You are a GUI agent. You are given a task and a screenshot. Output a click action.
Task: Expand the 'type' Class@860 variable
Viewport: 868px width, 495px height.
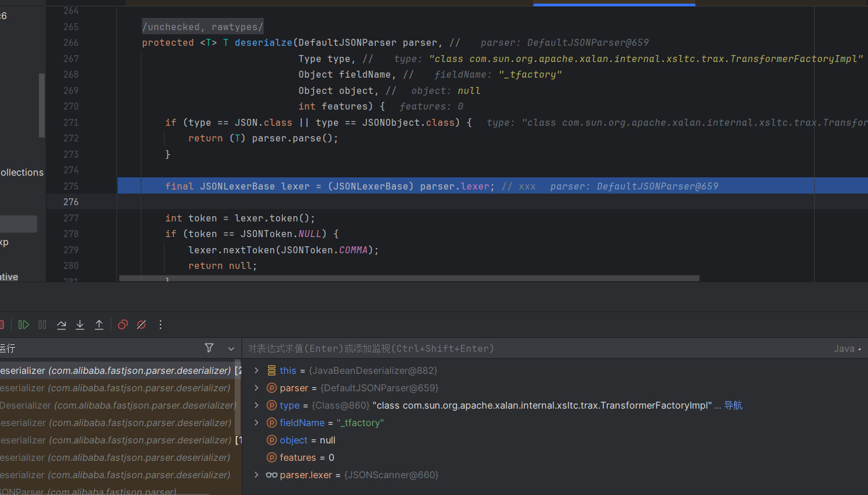click(x=256, y=405)
